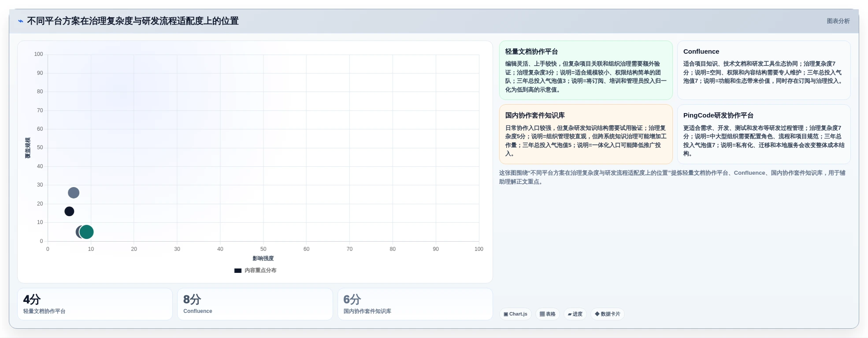The width and height of the screenshot is (868, 338).
Task: Click the 内容重点分布 legend label
Action: pyautogui.click(x=260, y=271)
